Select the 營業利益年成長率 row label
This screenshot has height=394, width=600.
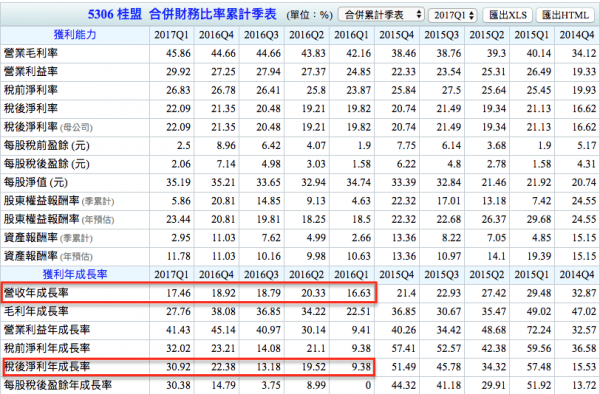(x=47, y=330)
